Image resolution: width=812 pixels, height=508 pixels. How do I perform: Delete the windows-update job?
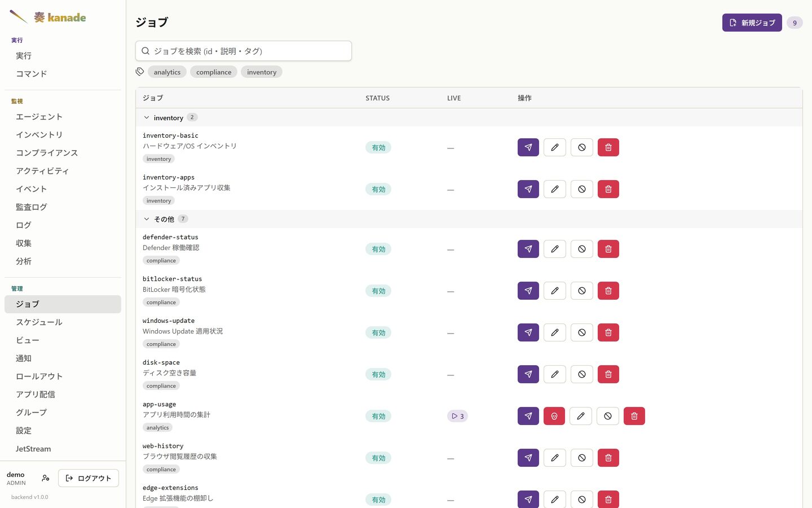coord(608,332)
